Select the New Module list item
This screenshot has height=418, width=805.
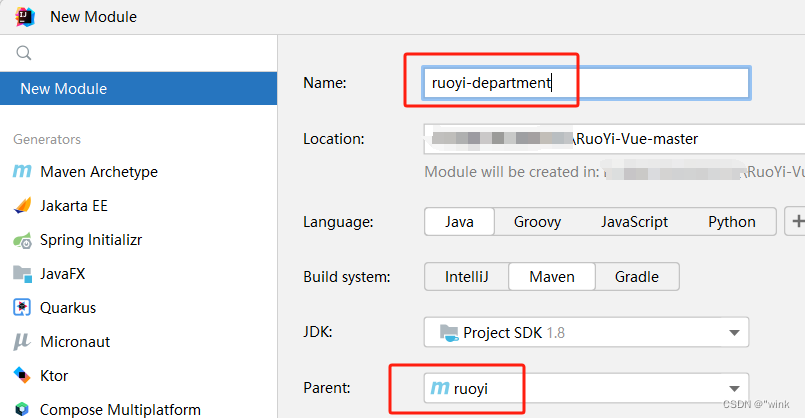coord(139,88)
